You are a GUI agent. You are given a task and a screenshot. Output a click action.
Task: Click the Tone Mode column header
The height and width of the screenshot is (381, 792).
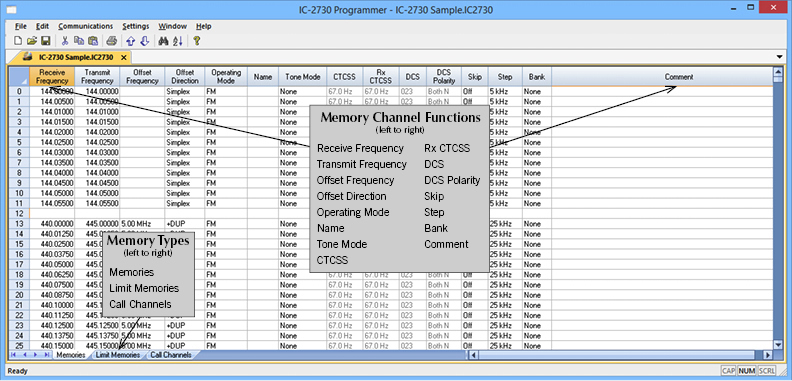point(303,77)
